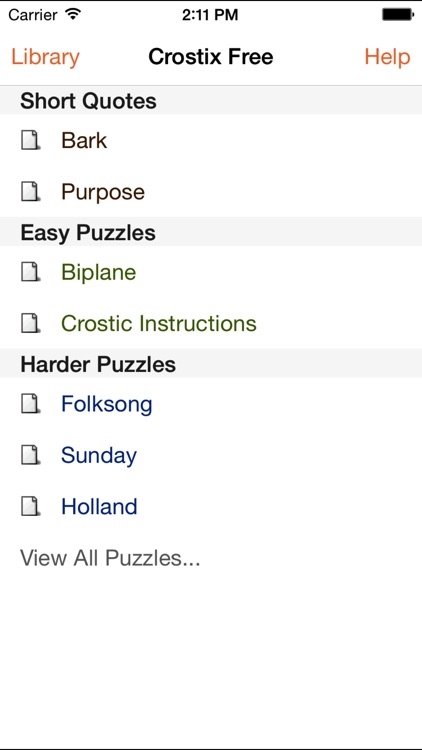Open the Help screen

[387, 57]
